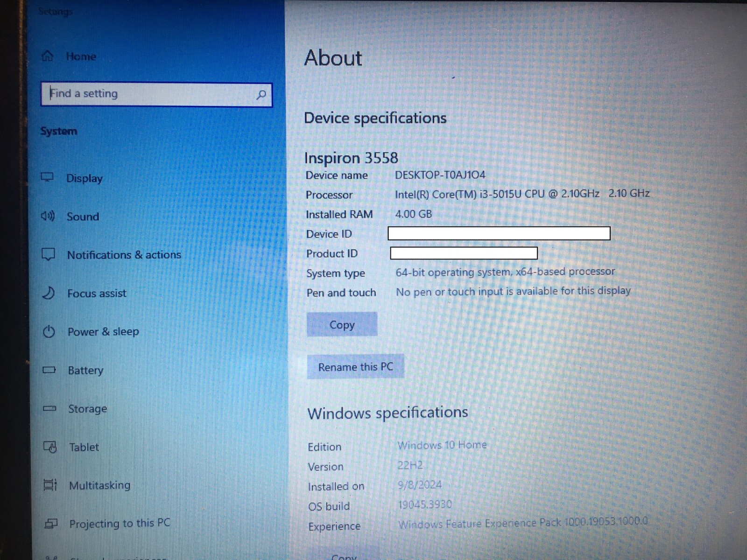
Task: Open Projecting to this PC settings
Action: pyautogui.click(x=120, y=524)
